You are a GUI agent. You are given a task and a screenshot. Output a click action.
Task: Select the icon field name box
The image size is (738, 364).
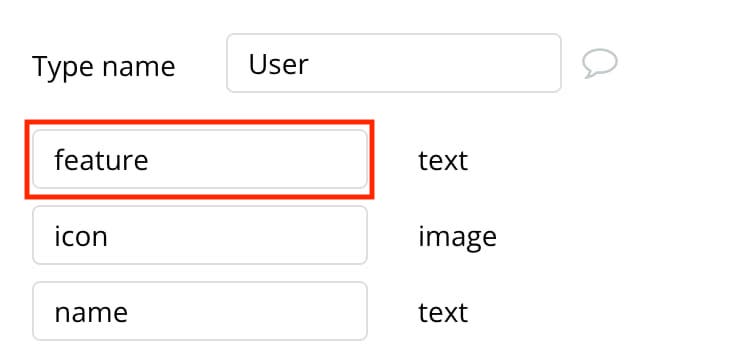click(200, 235)
